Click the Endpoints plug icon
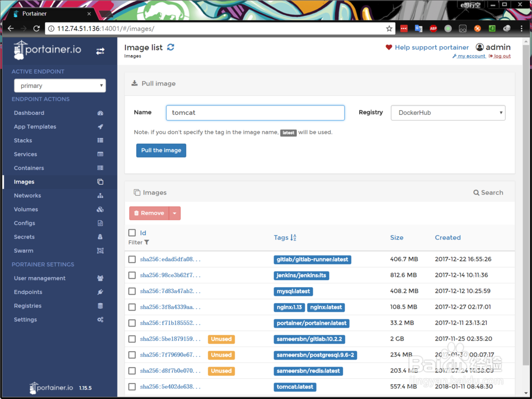 click(x=100, y=292)
